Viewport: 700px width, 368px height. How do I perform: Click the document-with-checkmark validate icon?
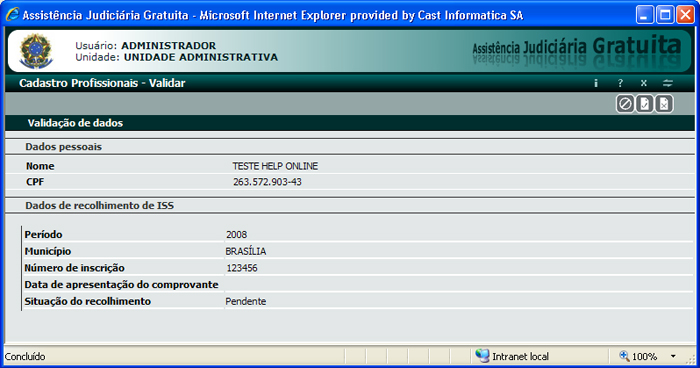click(x=645, y=104)
